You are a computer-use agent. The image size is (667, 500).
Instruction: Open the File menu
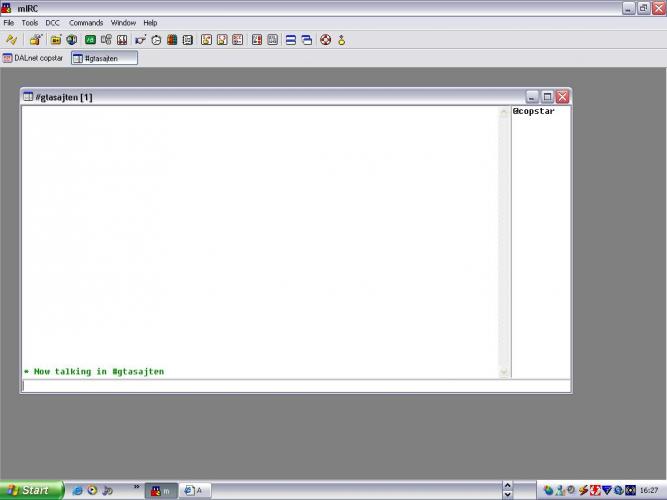9,22
